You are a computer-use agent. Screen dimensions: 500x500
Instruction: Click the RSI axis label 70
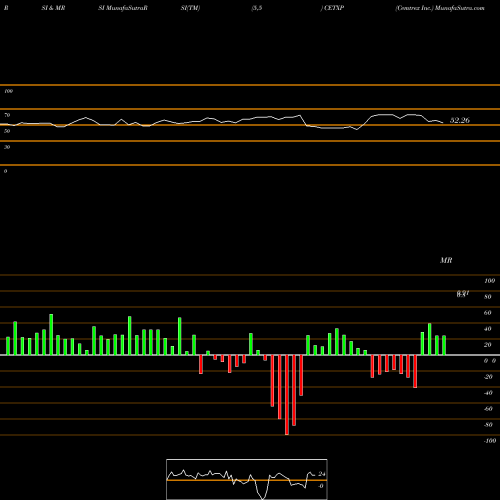pyautogui.click(x=7, y=115)
